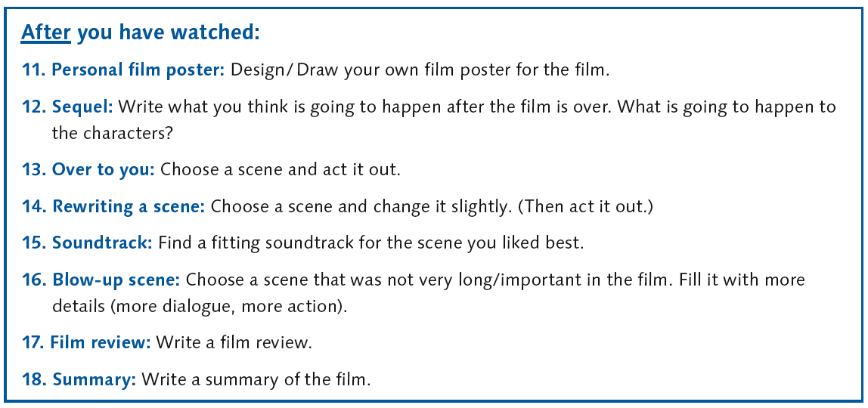The image size is (868, 408).
Task: Click "Write a summary of the film."
Action: click(x=256, y=380)
